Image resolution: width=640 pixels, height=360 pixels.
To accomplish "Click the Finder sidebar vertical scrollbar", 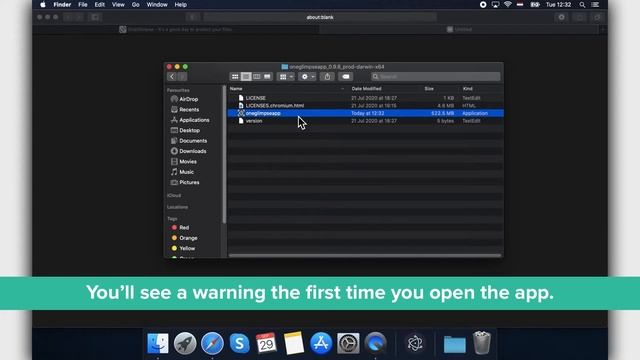I will tap(224, 155).
